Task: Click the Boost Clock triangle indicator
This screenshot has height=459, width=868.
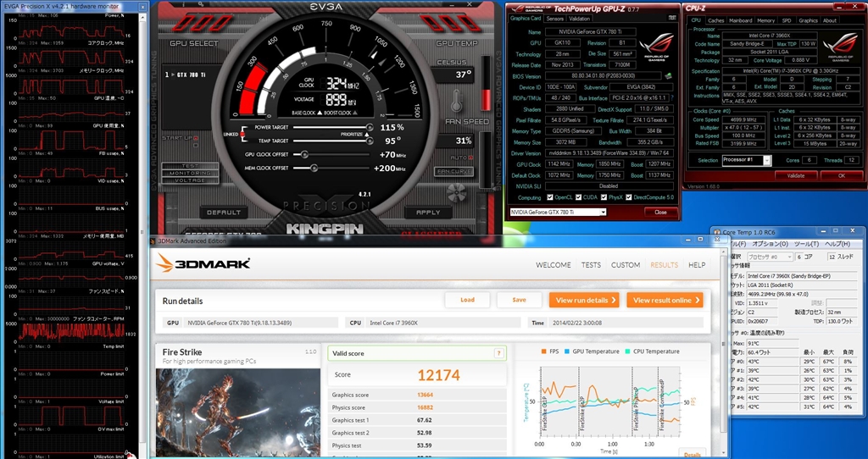Action: coord(355,113)
